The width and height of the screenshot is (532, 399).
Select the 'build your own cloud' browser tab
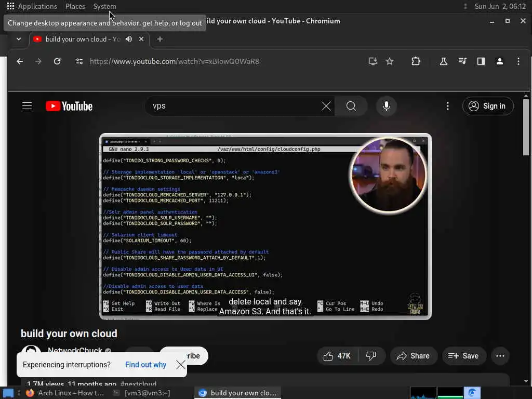pos(83,39)
